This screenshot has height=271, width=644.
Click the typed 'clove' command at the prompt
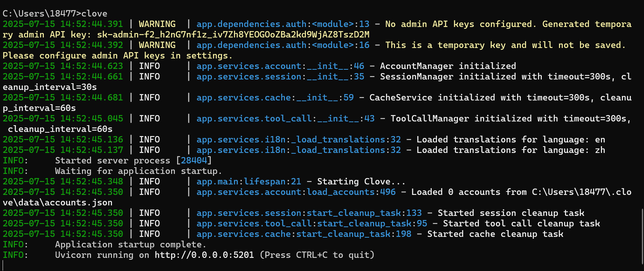point(94,14)
